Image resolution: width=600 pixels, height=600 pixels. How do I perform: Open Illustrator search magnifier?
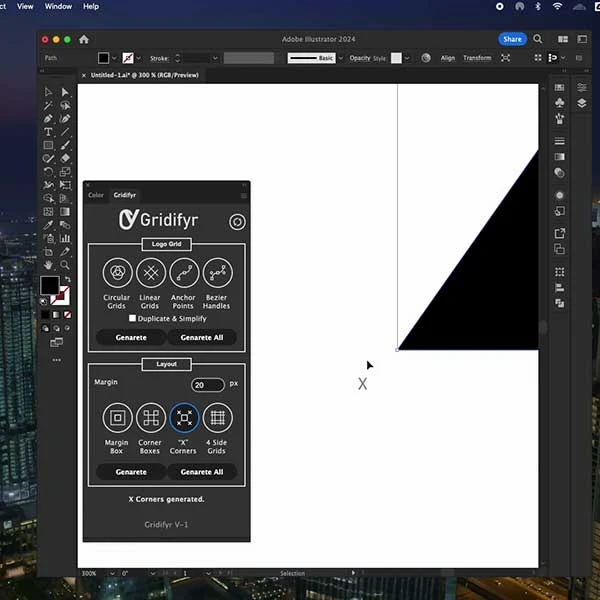(538, 39)
